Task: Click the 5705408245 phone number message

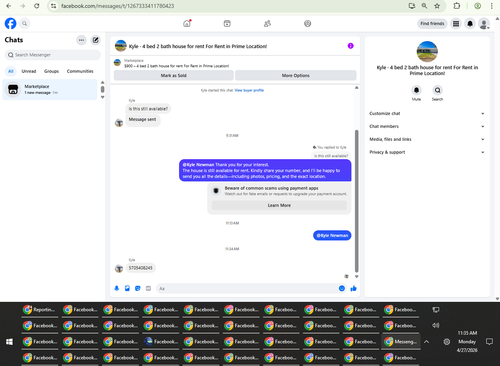Action: pos(140,268)
